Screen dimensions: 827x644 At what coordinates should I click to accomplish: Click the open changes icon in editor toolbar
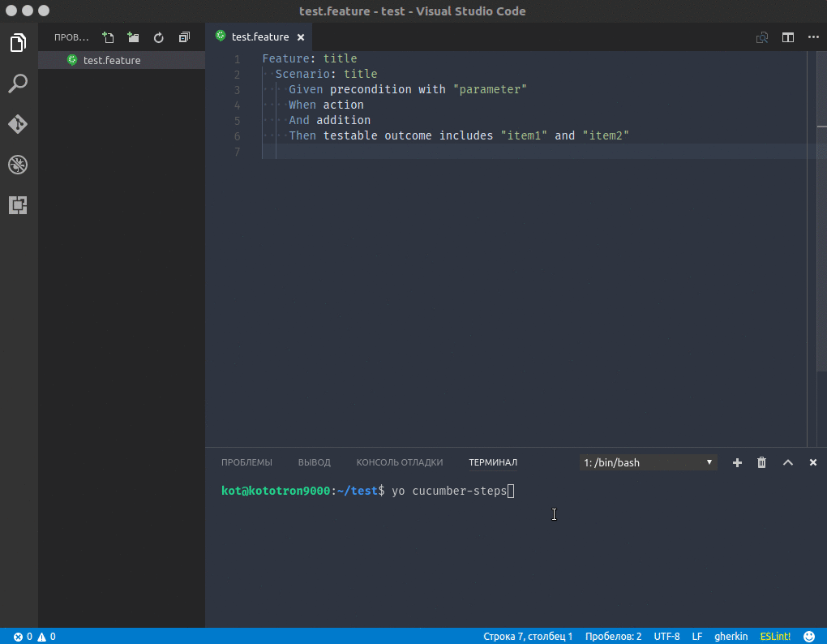[x=762, y=37]
